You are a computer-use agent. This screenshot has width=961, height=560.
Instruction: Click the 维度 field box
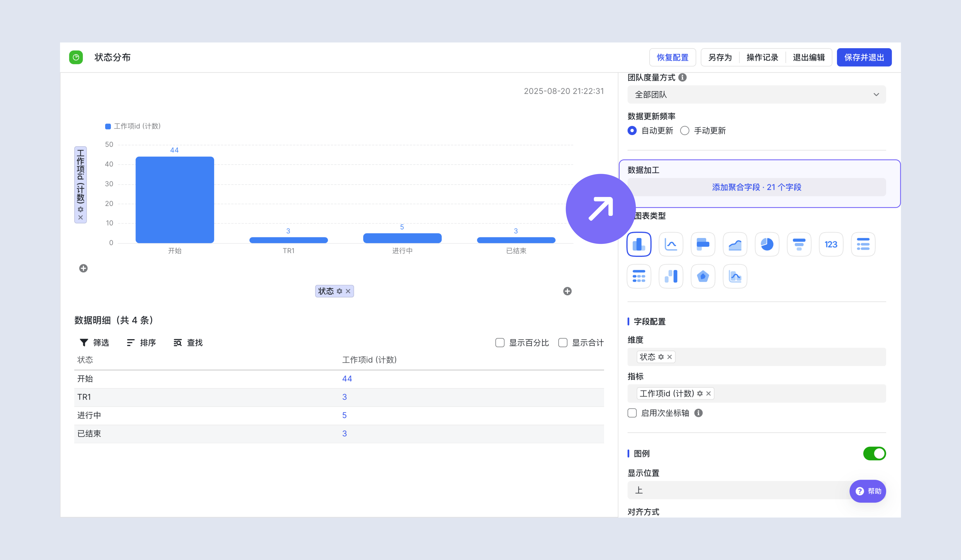coord(756,357)
